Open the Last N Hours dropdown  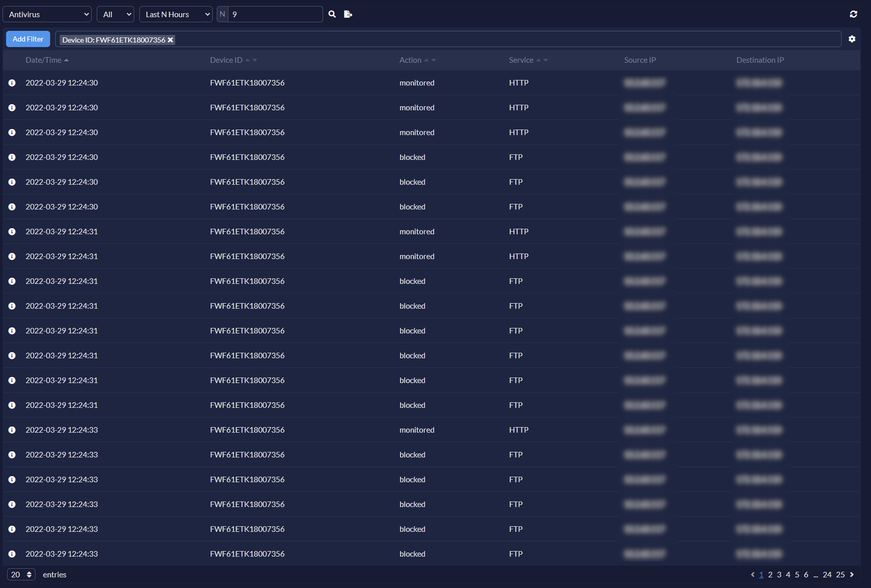(x=176, y=14)
